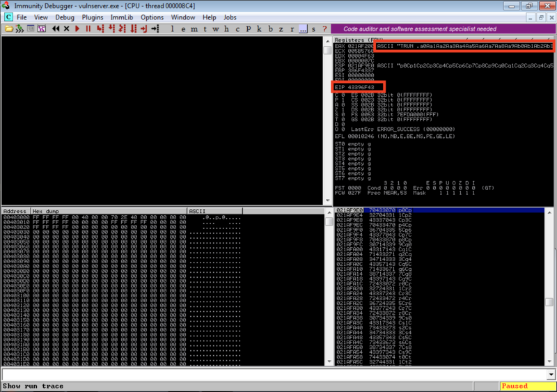Click the command input field at bottom

[x=274, y=374]
